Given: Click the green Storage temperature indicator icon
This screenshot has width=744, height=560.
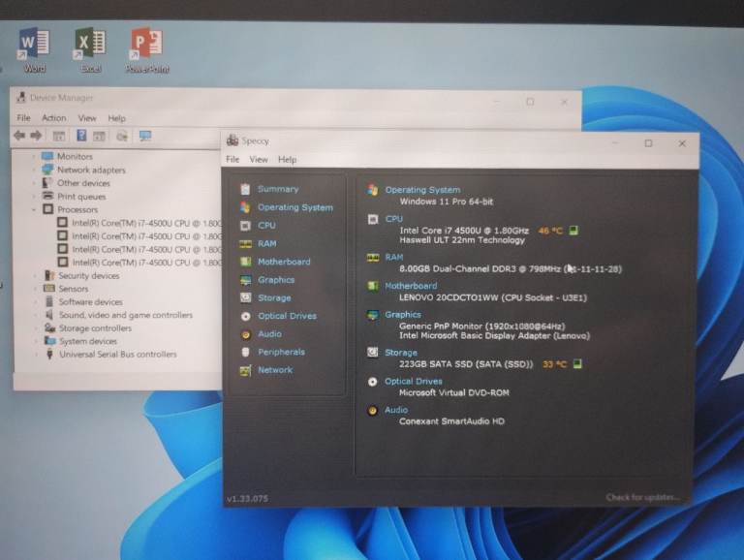Looking at the screenshot, I should tap(577, 364).
